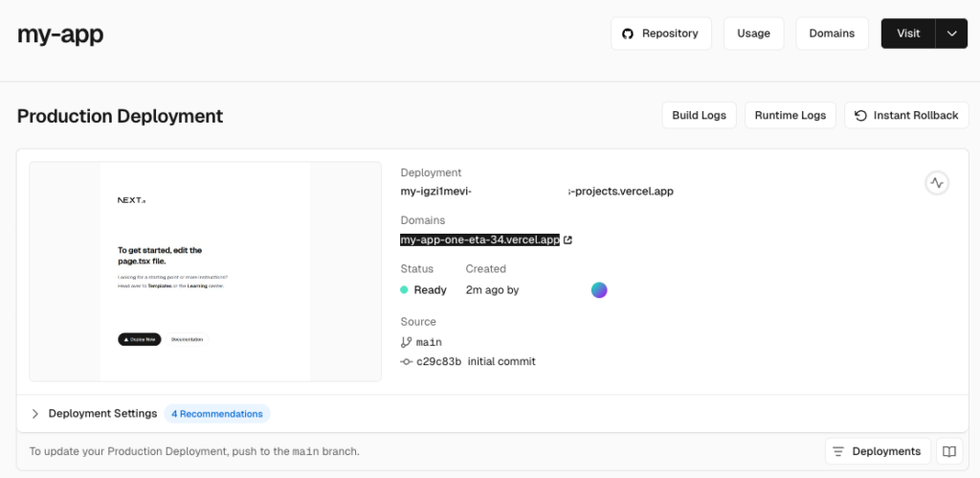Click the Usage button
This screenshot has width=980, height=478.
pos(753,34)
